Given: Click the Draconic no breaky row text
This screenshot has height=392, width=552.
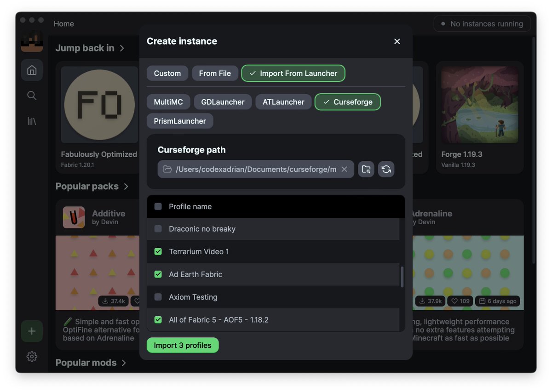Looking at the screenshot, I should tap(202, 229).
